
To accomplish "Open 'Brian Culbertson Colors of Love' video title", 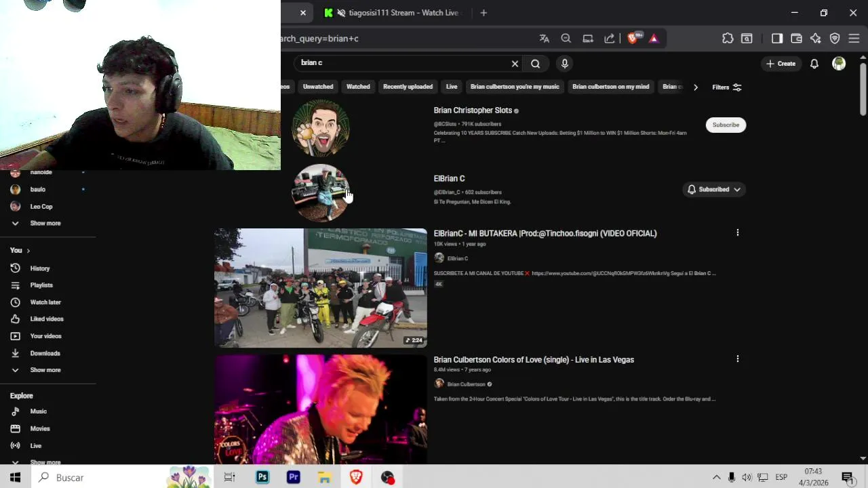I will tap(534, 360).
